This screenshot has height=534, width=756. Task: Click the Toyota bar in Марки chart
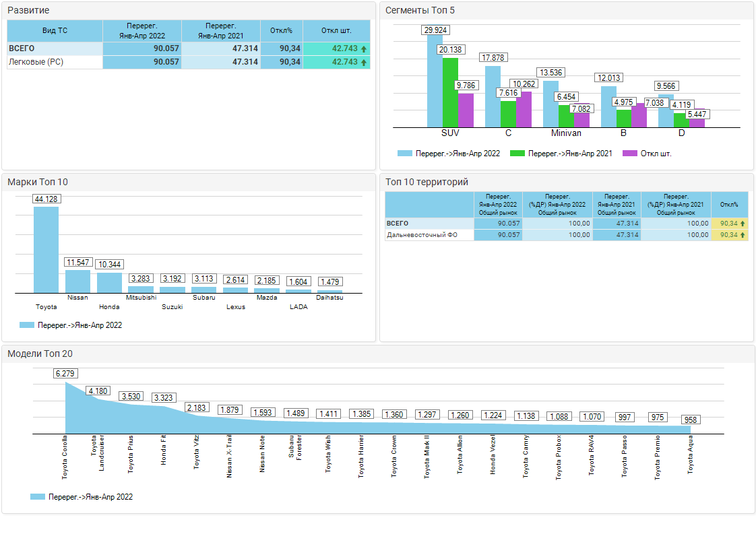46,249
